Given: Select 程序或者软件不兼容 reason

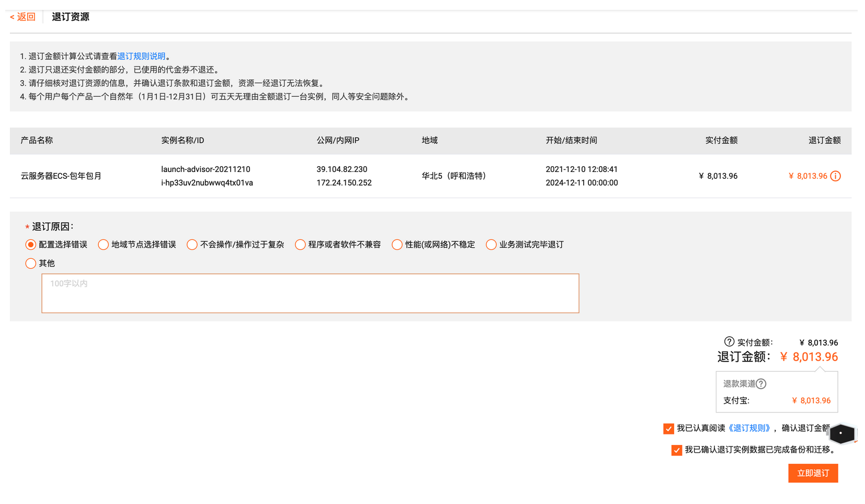Looking at the screenshot, I should (300, 244).
